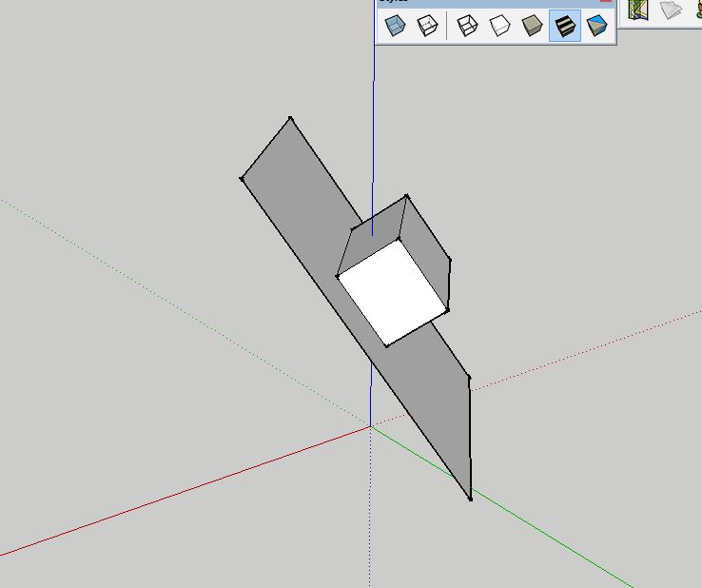Switch to Wireframe face style
This screenshot has width=702, height=588.
(x=467, y=26)
